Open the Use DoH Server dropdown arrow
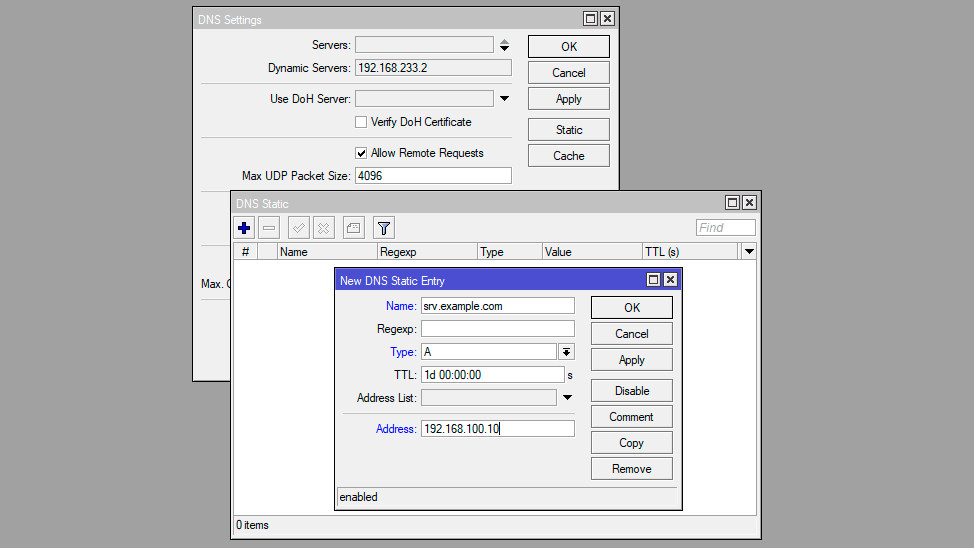Image resolution: width=974 pixels, height=548 pixels. tap(504, 99)
